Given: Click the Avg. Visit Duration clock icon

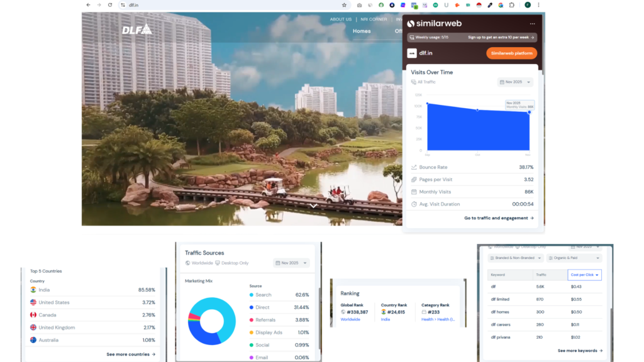Looking at the screenshot, I should coord(414,204).
